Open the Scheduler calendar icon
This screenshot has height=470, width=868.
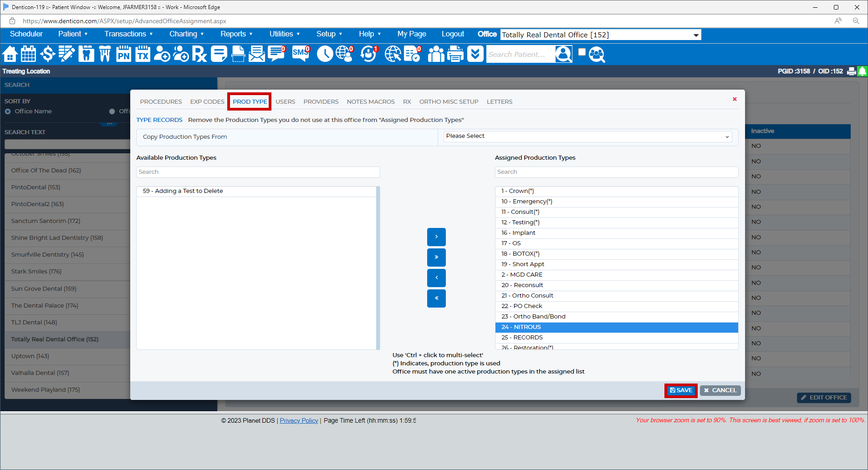28,54
